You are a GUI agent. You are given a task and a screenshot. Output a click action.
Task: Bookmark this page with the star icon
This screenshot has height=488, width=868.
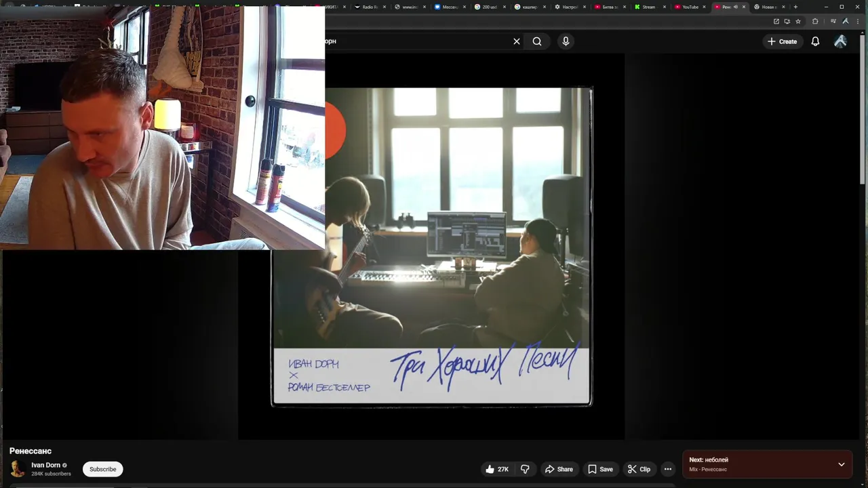(798, 21)
